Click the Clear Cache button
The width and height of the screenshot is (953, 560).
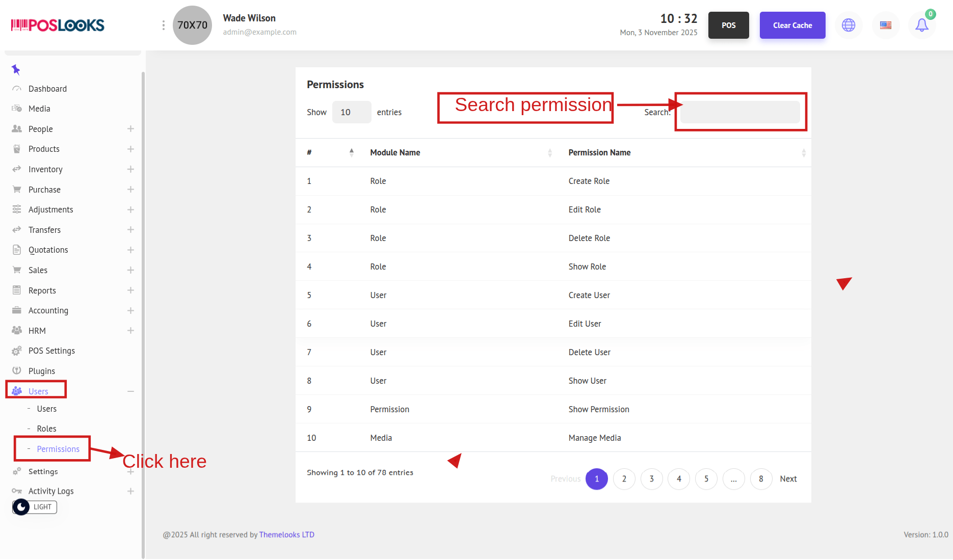coord(792,25)
